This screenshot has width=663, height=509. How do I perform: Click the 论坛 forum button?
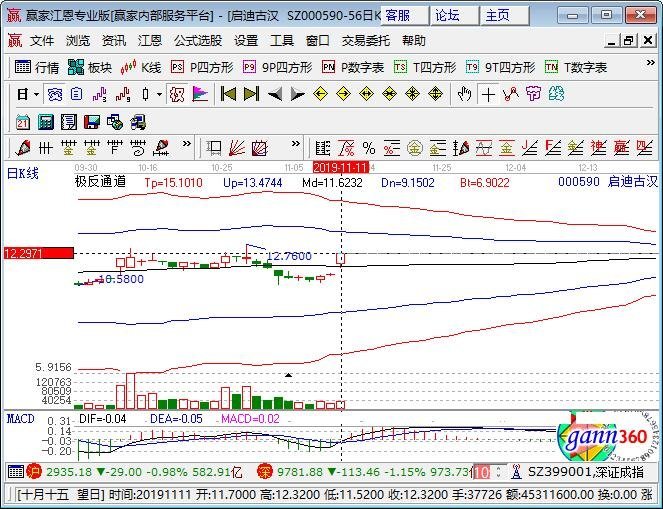(447, 15)
